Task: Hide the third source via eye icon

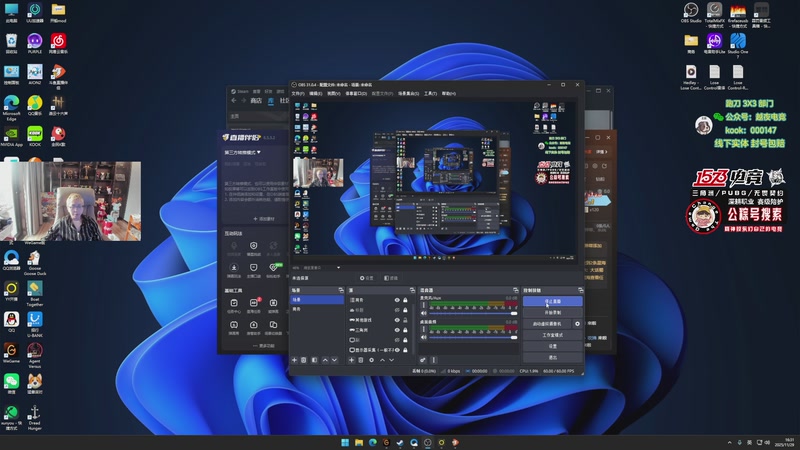Action: pos(397,319)
